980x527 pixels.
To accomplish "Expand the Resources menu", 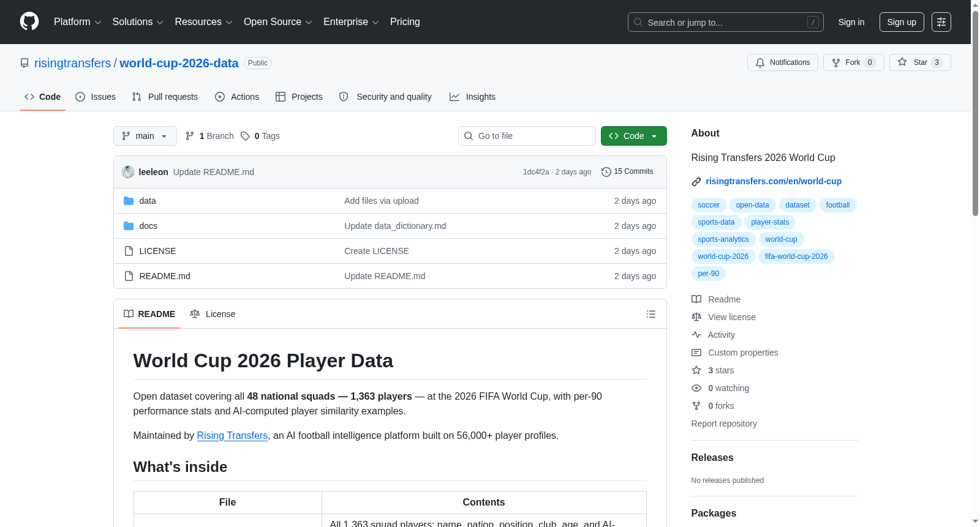I will (203, 22).
